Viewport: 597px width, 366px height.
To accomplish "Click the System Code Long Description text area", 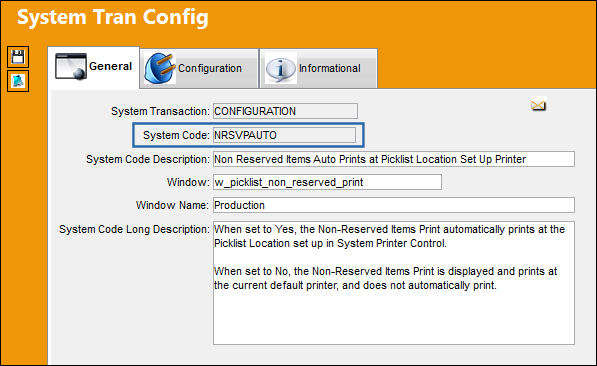I will 394,283.
